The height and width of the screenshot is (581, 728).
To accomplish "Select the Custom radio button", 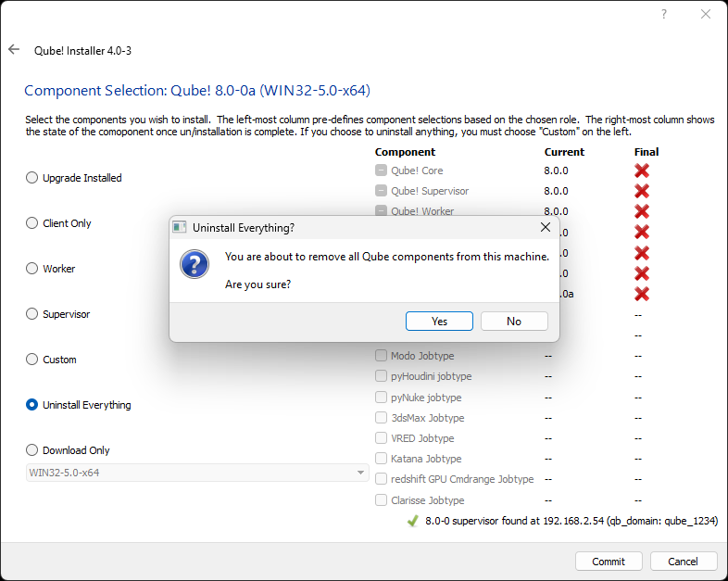I will pyautogui.click(x=32, y=360).
